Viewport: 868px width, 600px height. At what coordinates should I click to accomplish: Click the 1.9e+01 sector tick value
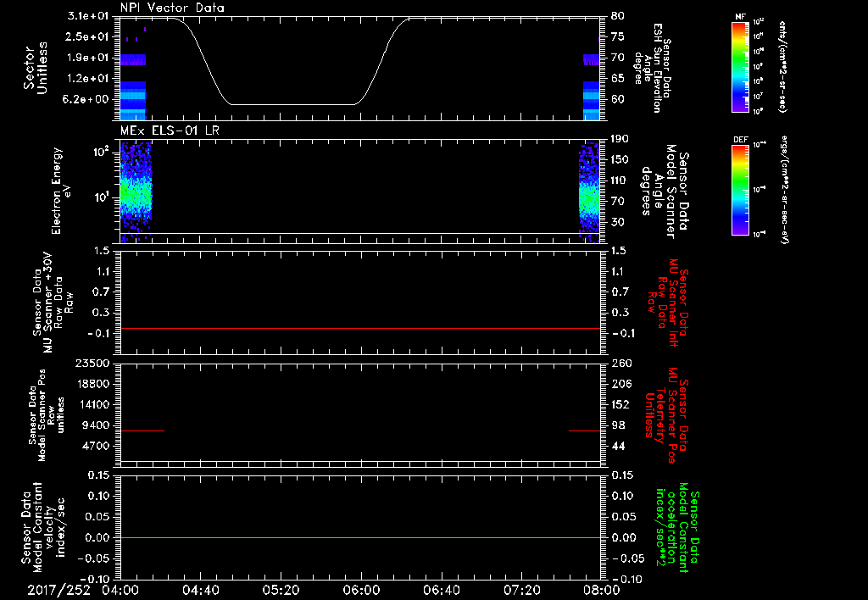point(88,58)
